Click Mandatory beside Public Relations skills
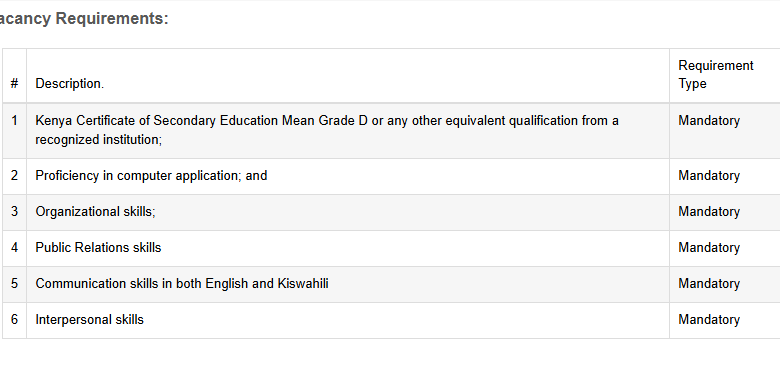This screenshot has height=365, width=780. pyautogui.click(x=709, y=247)
